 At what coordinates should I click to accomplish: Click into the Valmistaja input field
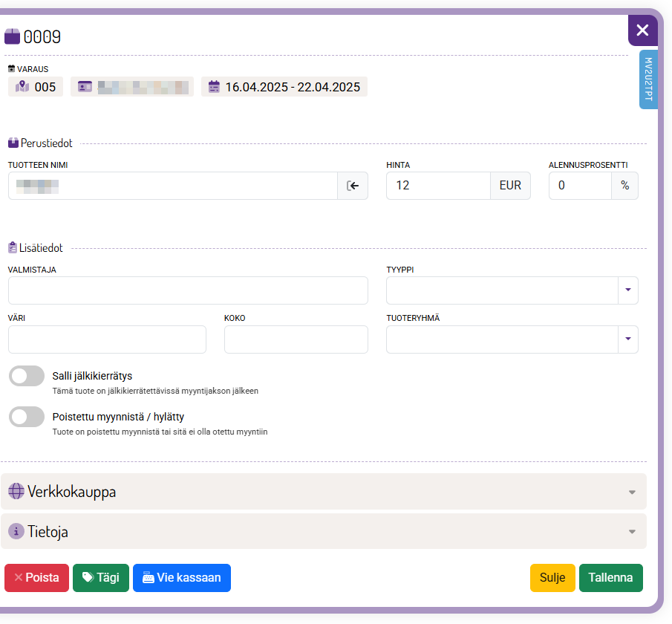click(x=188, y=290)
